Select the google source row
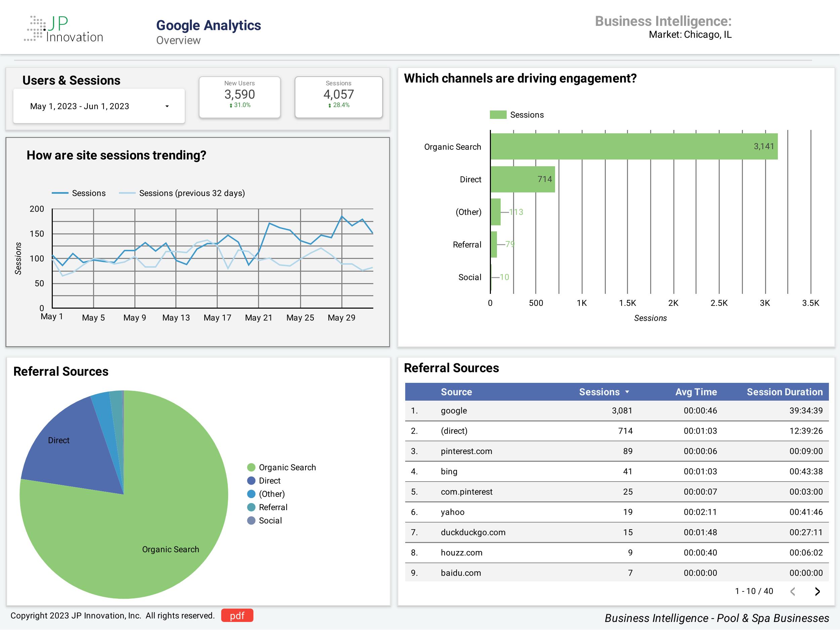840x630 pixels. 617,411
